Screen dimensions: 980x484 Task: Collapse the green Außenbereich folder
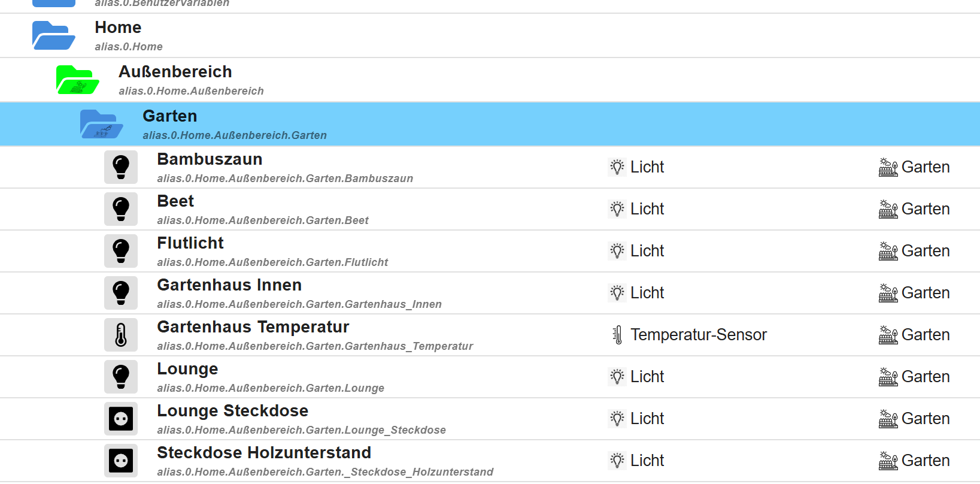point(77,80)
